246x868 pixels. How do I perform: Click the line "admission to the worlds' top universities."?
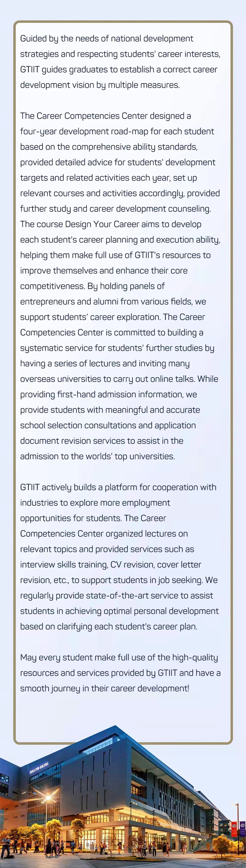coord(97,456)
